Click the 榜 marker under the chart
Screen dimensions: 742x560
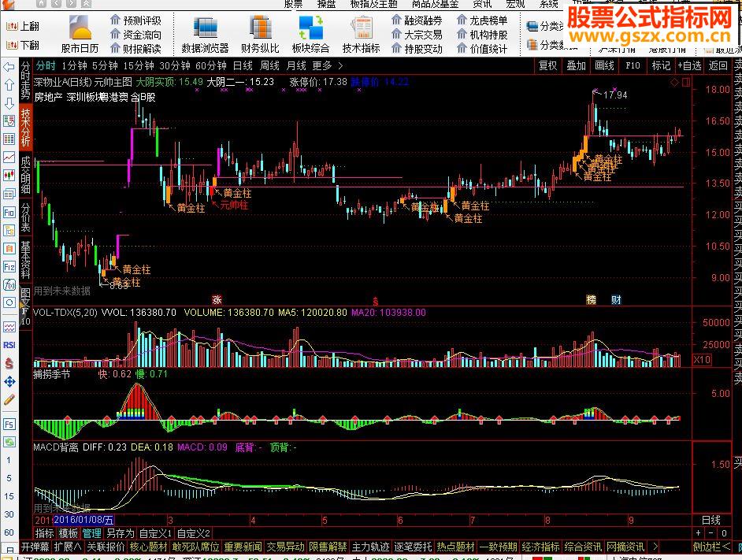(591, 299)
